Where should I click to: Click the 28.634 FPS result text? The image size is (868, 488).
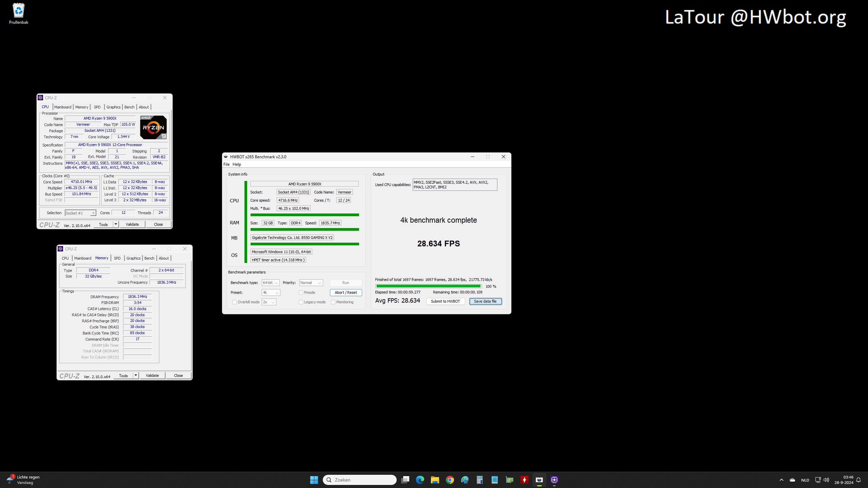pos(438,244)
